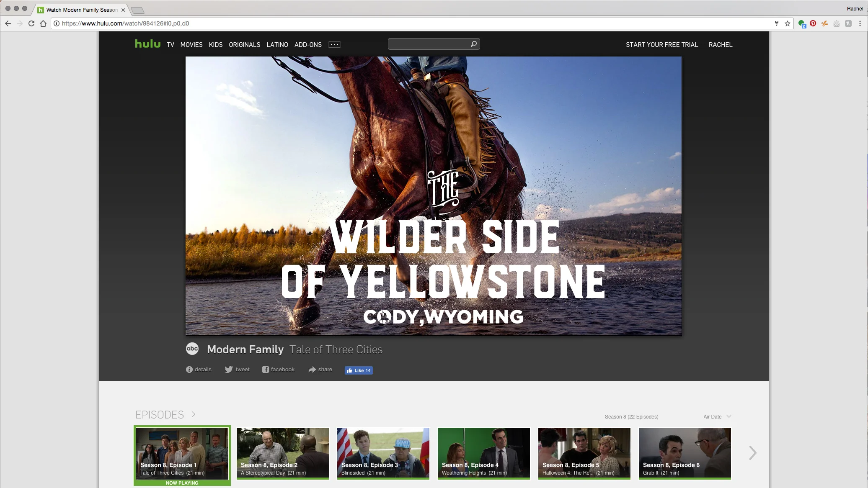Open the Air Date sort dropdown
This screenshot has width=868, height=488.
717,416
